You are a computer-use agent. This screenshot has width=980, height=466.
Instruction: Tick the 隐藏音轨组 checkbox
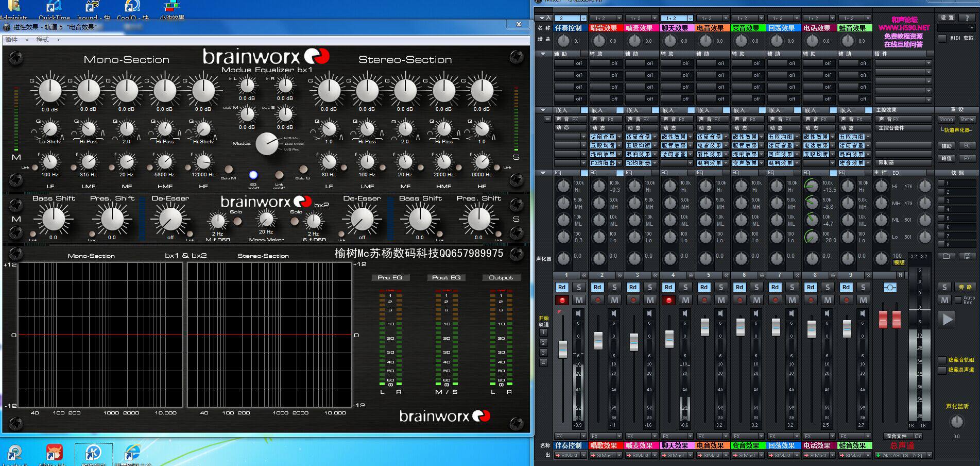click(942, 360)
